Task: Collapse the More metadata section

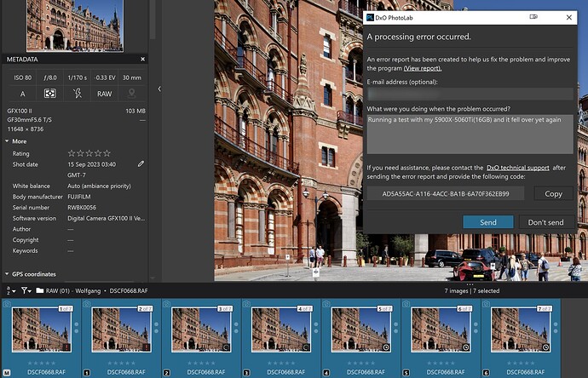Action: click(8, 141)
